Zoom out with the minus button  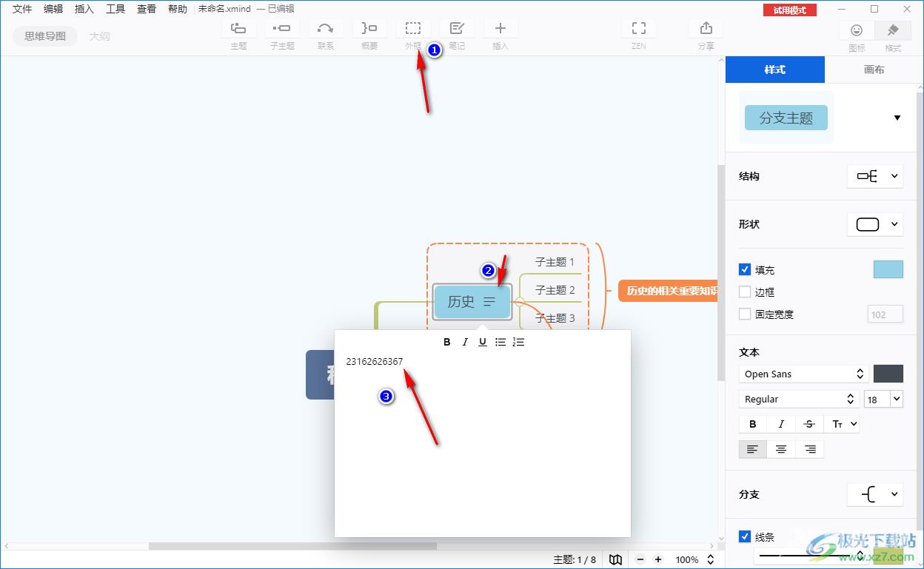click(640, 559)
